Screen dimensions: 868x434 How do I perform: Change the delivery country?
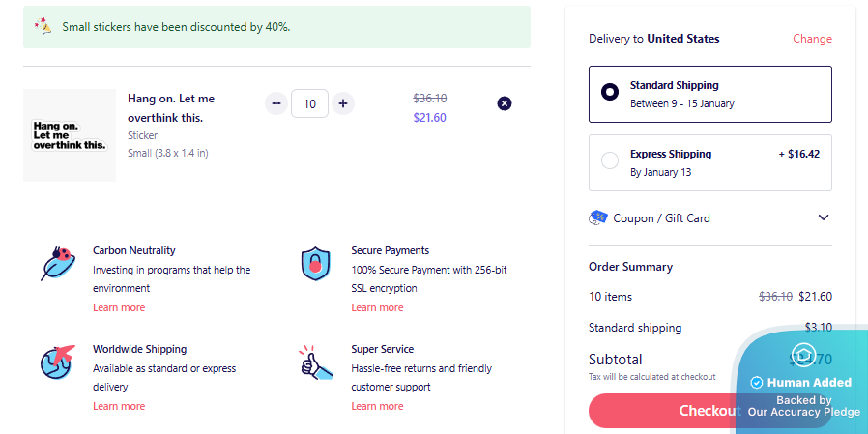point(812,39)
